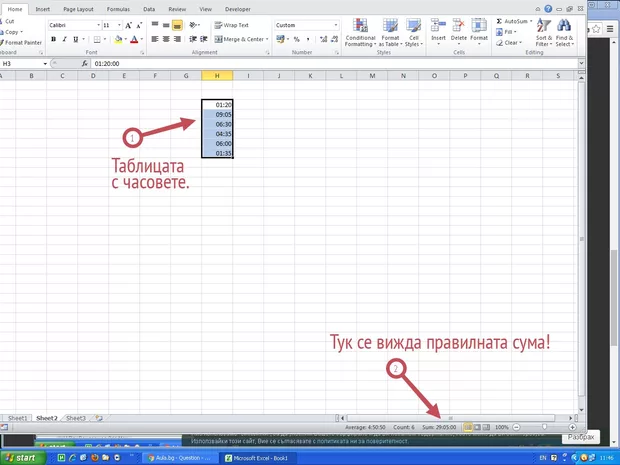The width and height of the screenshot is (620, 465).
Task: Toggle Bold formatting
Action: tap(53, 39)
